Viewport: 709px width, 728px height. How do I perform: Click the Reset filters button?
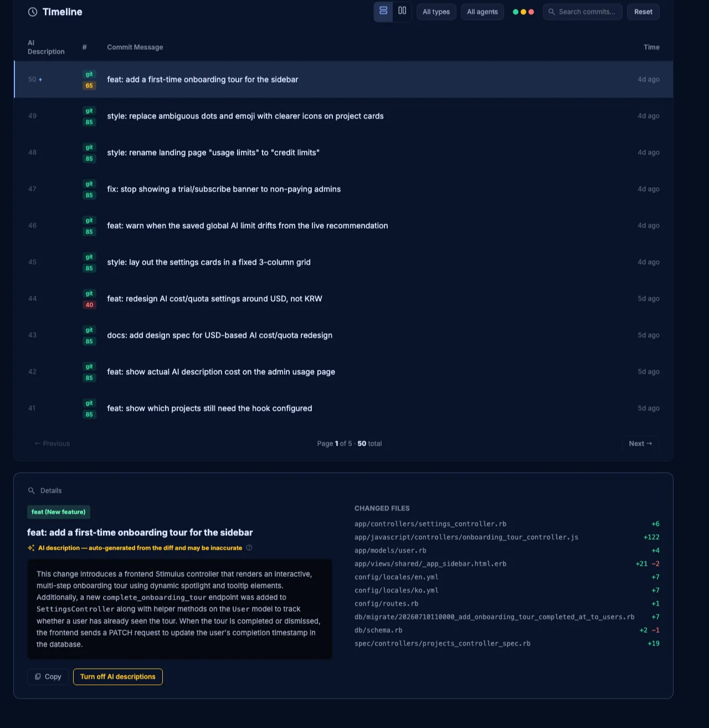(x=643, y=12)
